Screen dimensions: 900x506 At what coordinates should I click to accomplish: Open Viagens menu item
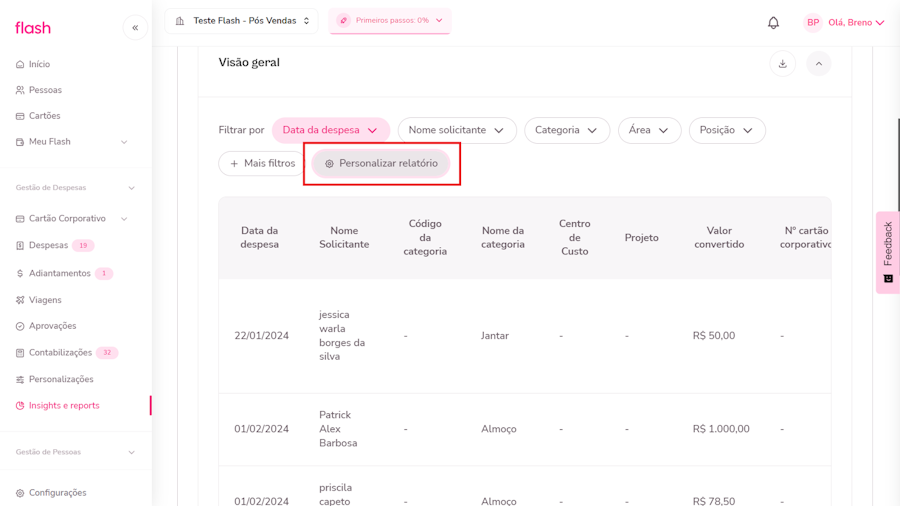pos(45,300)
